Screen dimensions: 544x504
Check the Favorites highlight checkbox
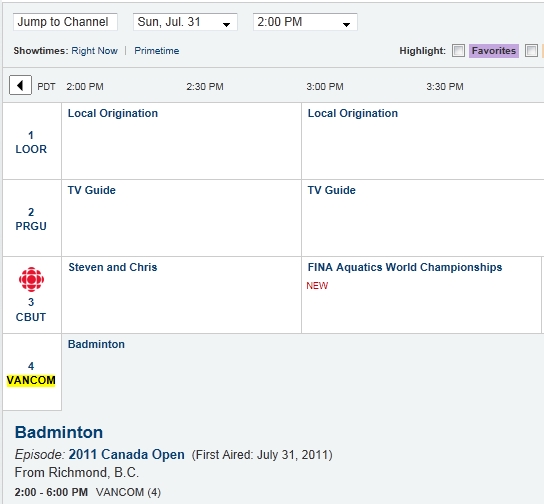458,51
